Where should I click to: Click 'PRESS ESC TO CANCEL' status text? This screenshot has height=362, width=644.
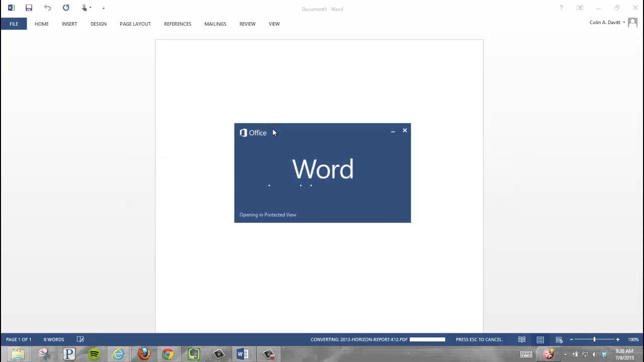coord(479,339)
